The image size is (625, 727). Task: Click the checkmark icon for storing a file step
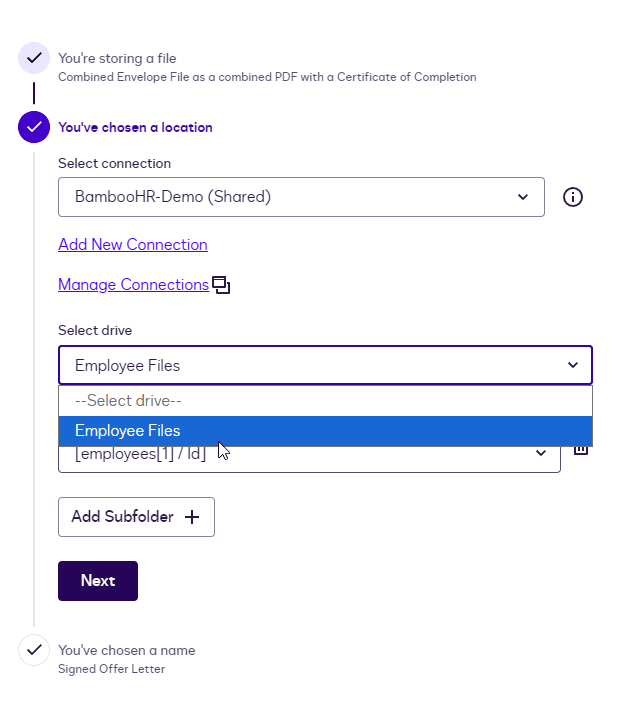[34, 58]
